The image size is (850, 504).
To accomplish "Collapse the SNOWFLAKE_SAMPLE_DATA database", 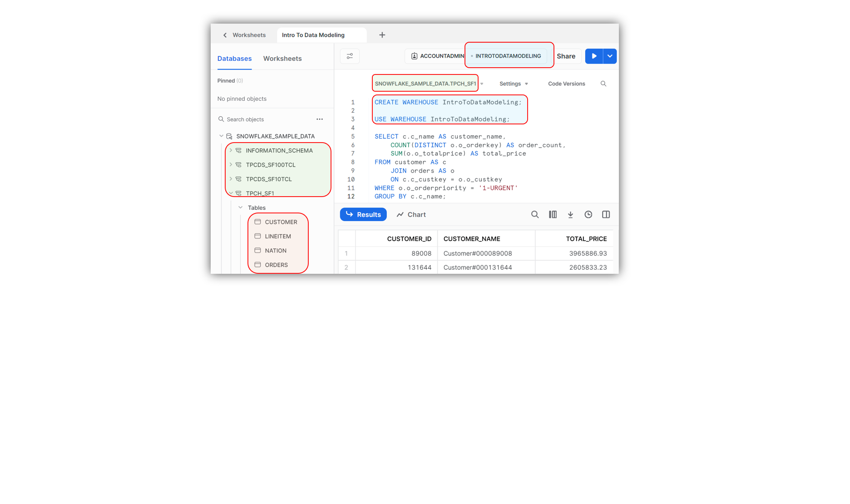I will pyautogui.click(x=221, y=136).
